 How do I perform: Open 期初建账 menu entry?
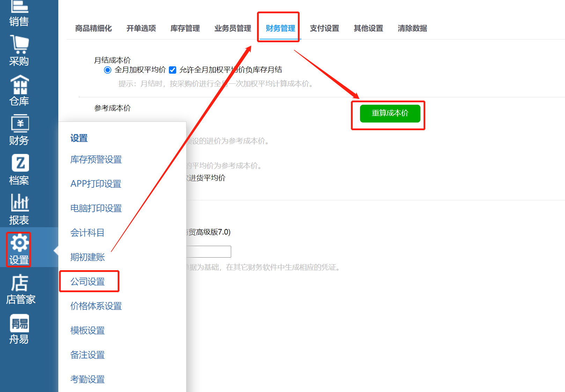tap(88, 257)
